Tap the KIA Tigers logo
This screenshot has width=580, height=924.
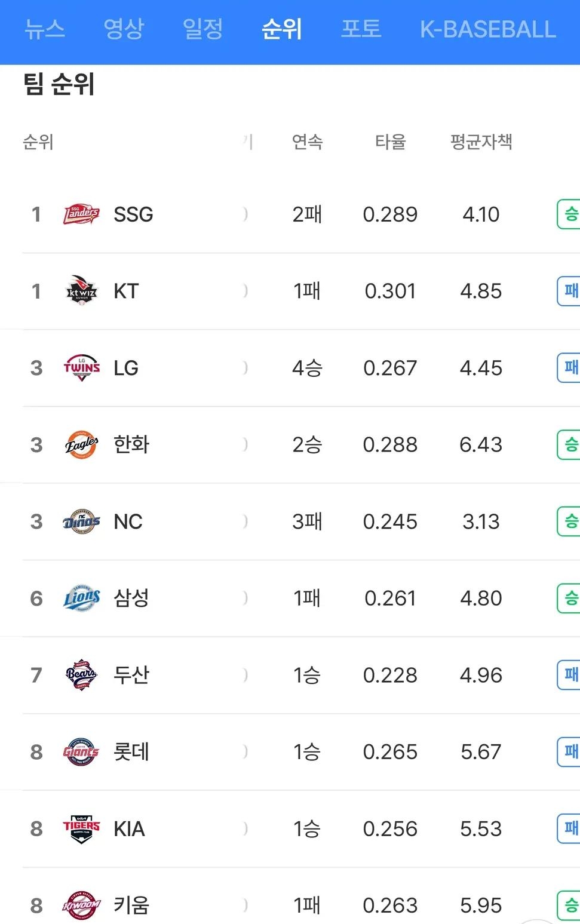[x=81, y=828]
